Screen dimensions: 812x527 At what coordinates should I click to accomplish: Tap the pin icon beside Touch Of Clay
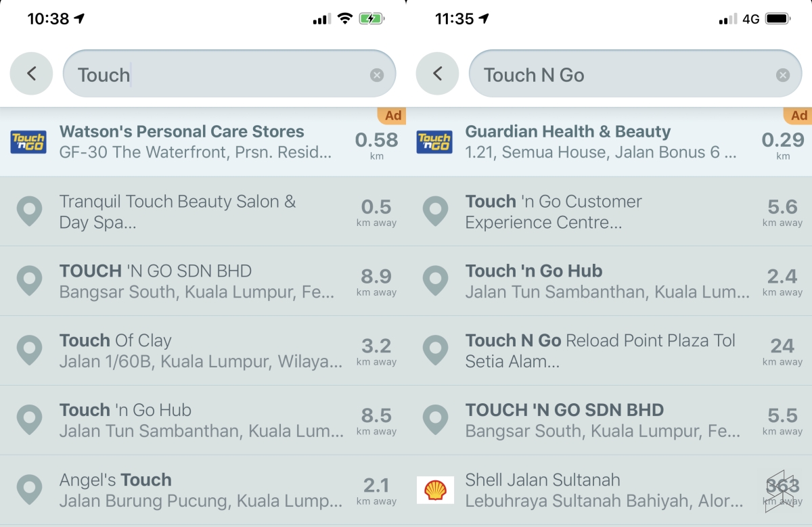(x=29, y=350)
